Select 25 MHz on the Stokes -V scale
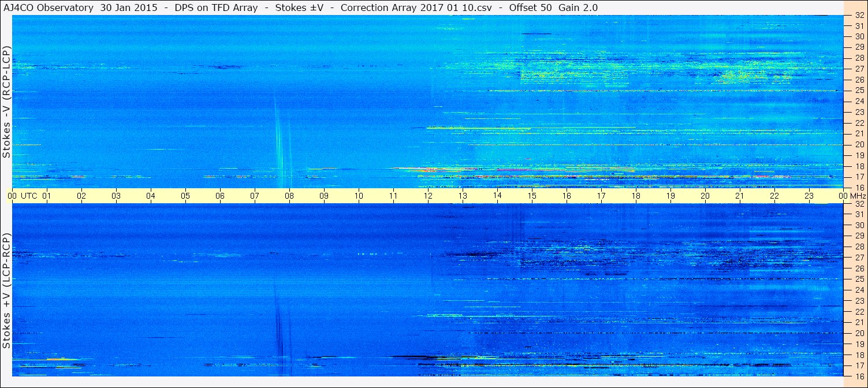The width and height of the screenshot is (868, 388). coord(859,90)
